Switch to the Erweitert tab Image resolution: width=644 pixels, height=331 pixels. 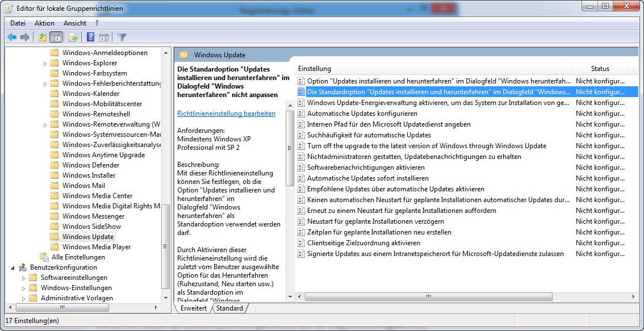[194, 308]
